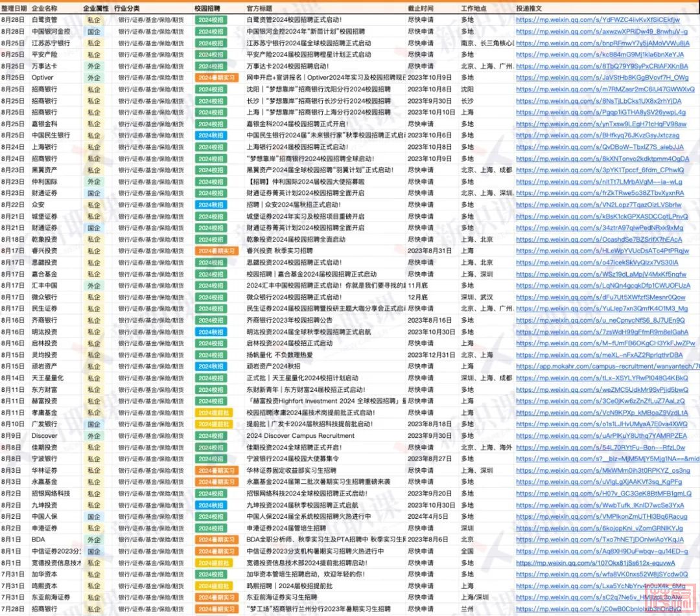
Task: Visit the 仲利国际 posting link
Action: pyautogui.click(x=599, y=181)
